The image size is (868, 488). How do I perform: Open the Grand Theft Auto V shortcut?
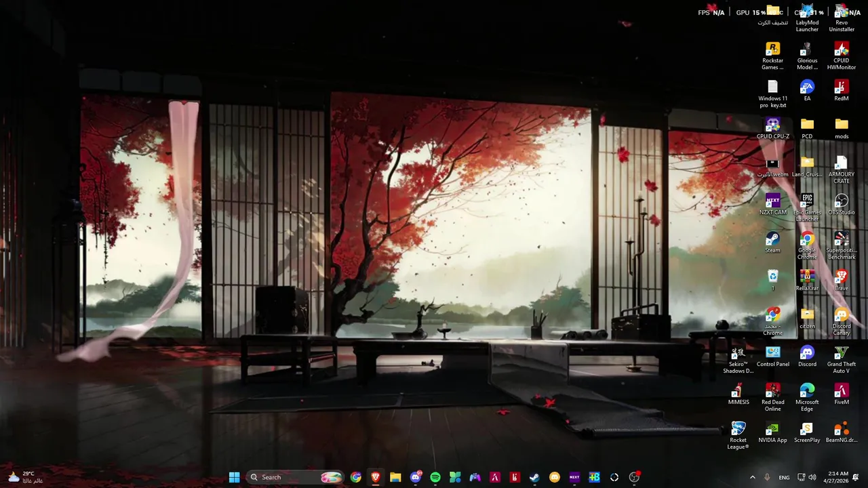842,359
